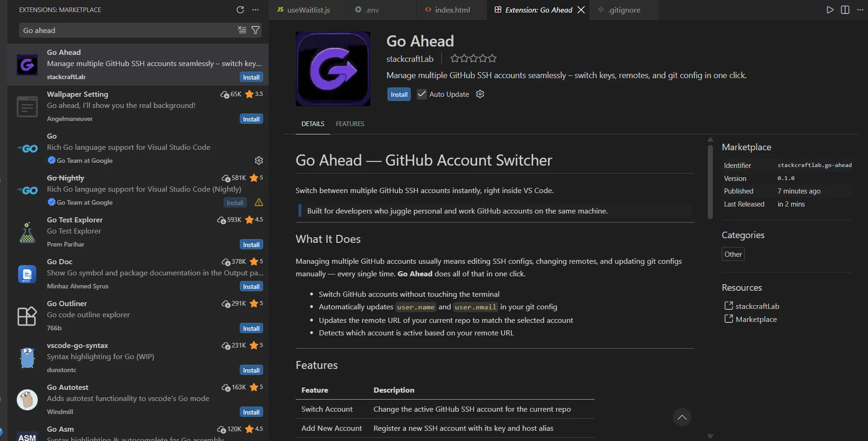Open Go Outliner extension icon
868x441 pixels.
27,316
